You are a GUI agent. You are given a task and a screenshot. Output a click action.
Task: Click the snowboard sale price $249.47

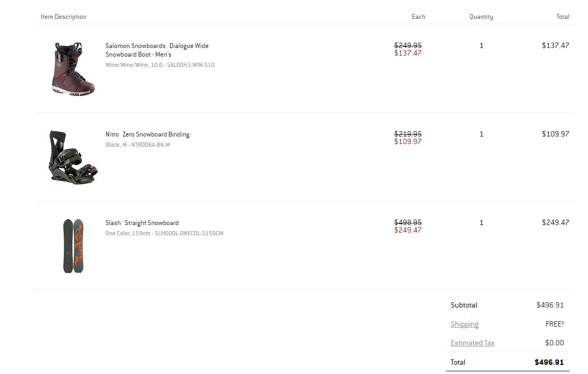[408, 230]
